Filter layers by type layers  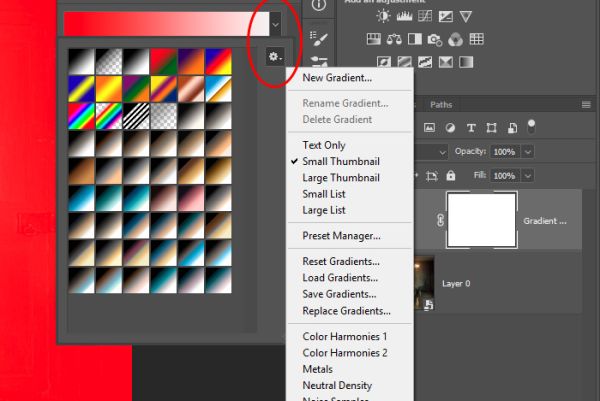coord(471,128)
